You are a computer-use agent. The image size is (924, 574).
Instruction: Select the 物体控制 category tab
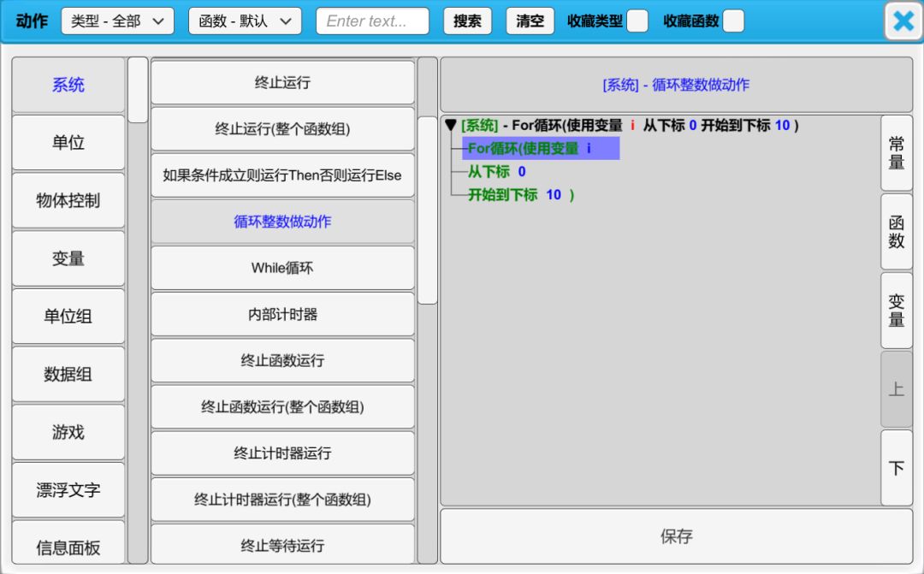[x=68, y=200]
